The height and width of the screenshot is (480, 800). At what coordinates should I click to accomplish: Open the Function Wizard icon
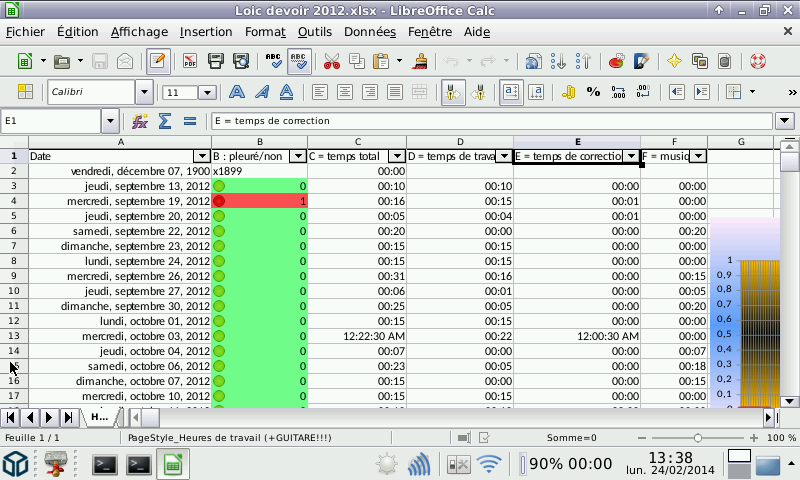[x=140, y=121]
